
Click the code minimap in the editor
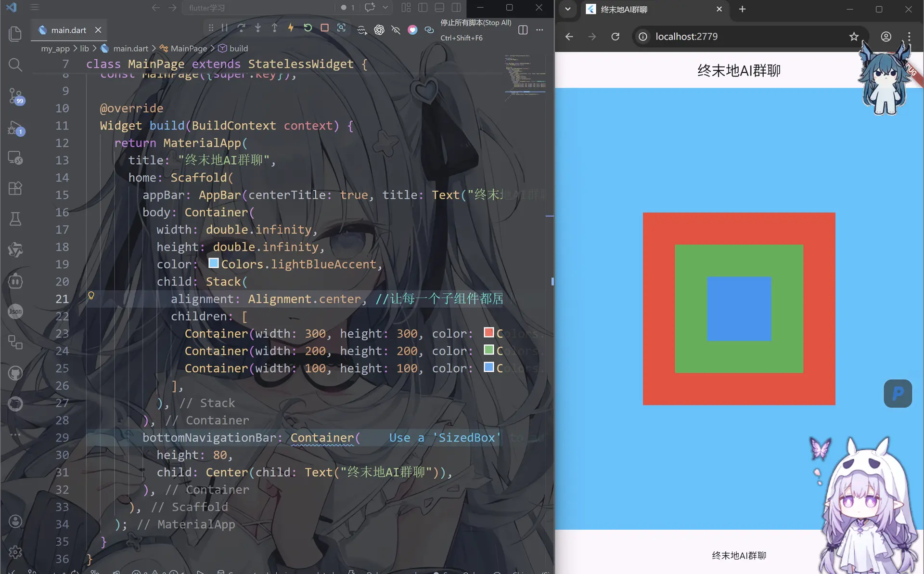[526, 77]
